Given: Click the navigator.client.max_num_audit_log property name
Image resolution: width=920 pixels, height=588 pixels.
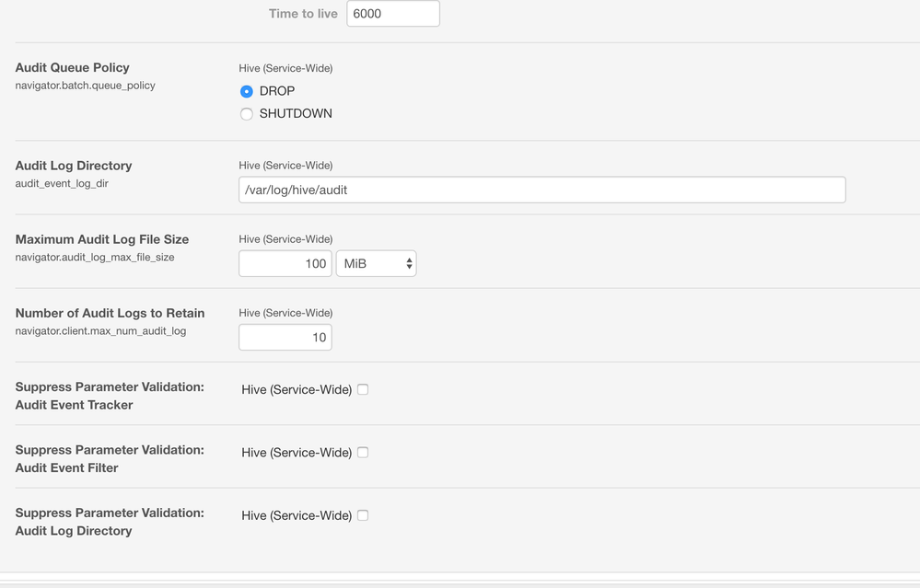Looking at the screenshot, I should [101, 331].
